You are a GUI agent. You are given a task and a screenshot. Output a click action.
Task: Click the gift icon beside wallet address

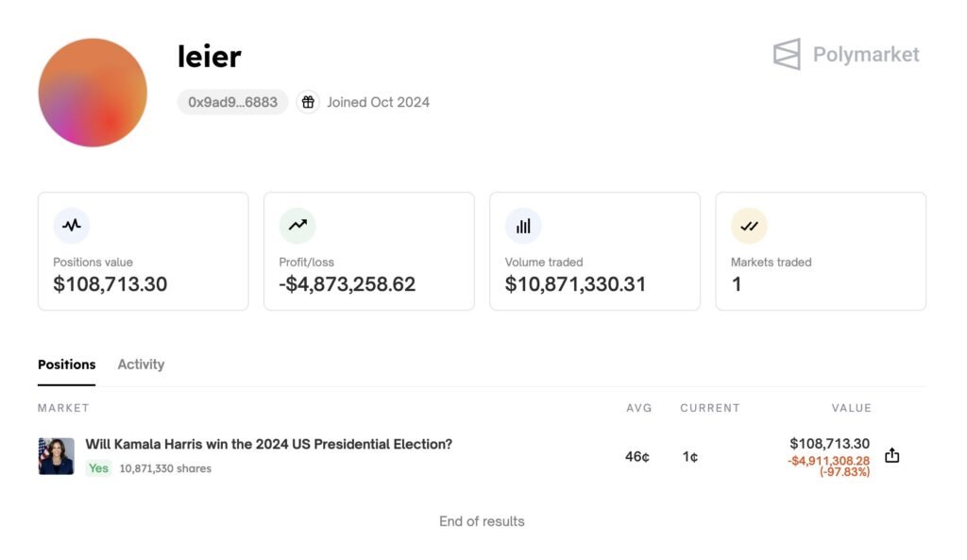click(308, 102)
